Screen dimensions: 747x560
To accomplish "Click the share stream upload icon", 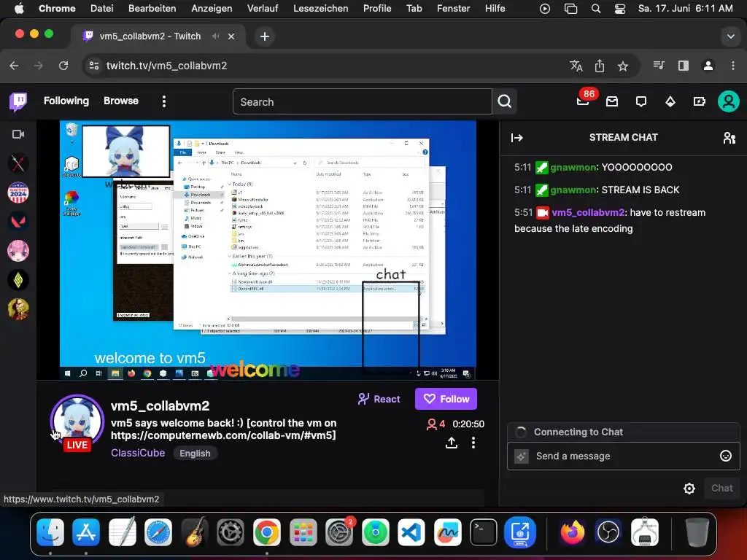I will (451, 443).
